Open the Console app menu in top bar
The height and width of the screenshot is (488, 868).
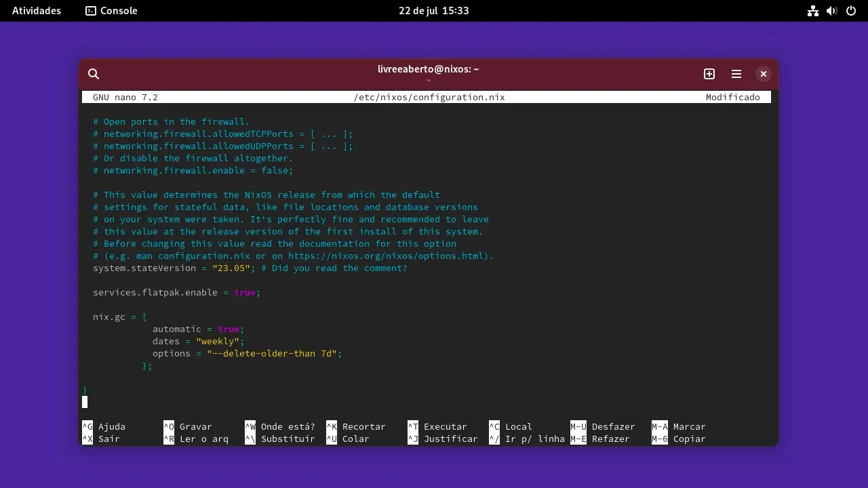[111, 11]
